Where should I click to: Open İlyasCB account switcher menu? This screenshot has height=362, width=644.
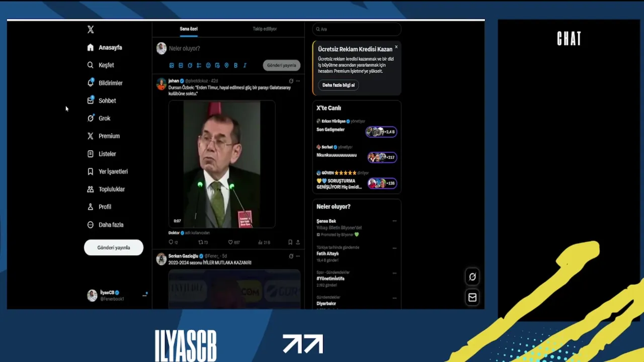pyautogui.click(x=117, y=295)
